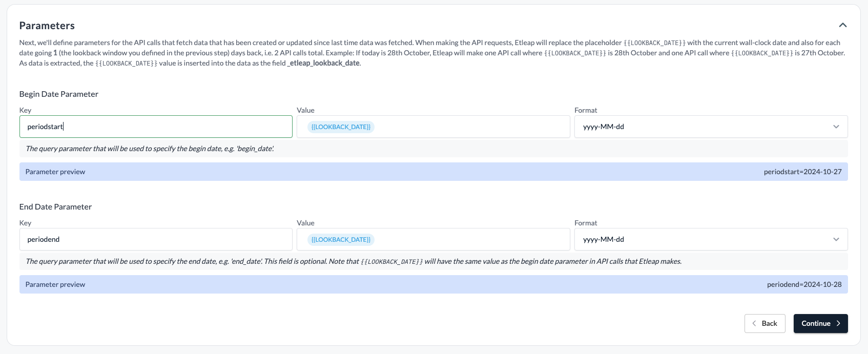Click the 'periodstart=2024-10-27' preview text

802,172
